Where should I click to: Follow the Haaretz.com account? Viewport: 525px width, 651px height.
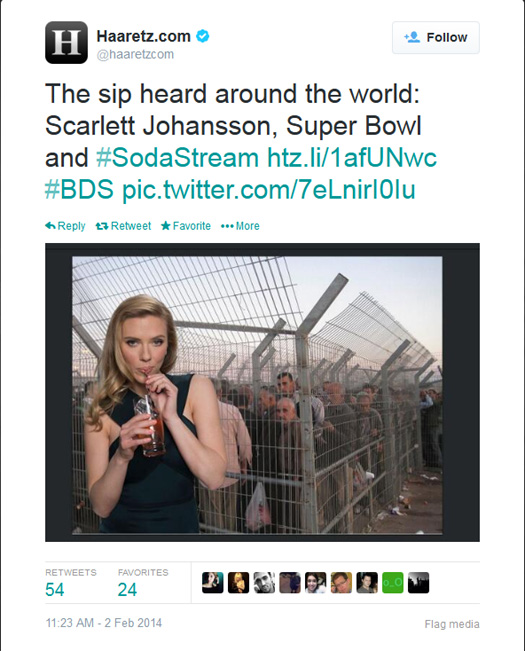click(x=436, y=37)
